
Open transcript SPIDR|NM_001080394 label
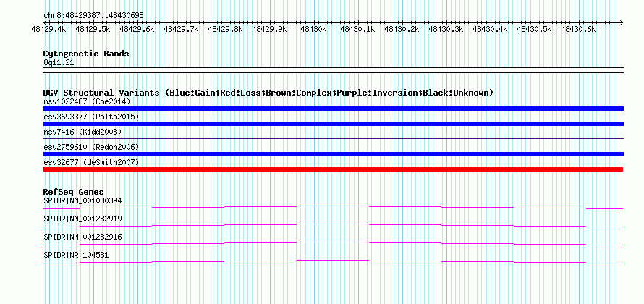pyautogui.click(x=82, y=200)
